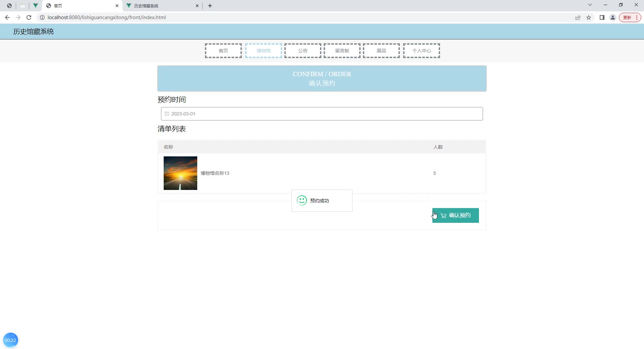
Task: Open the pinned green V tab
Action: click(35, 6)
